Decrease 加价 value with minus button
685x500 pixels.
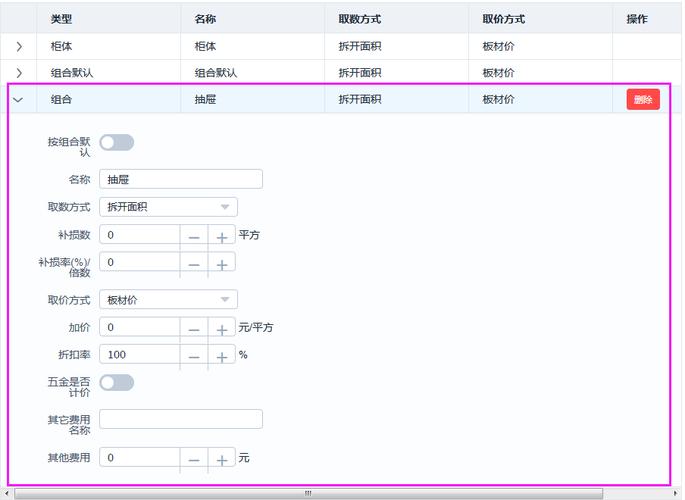coord(194,327)
